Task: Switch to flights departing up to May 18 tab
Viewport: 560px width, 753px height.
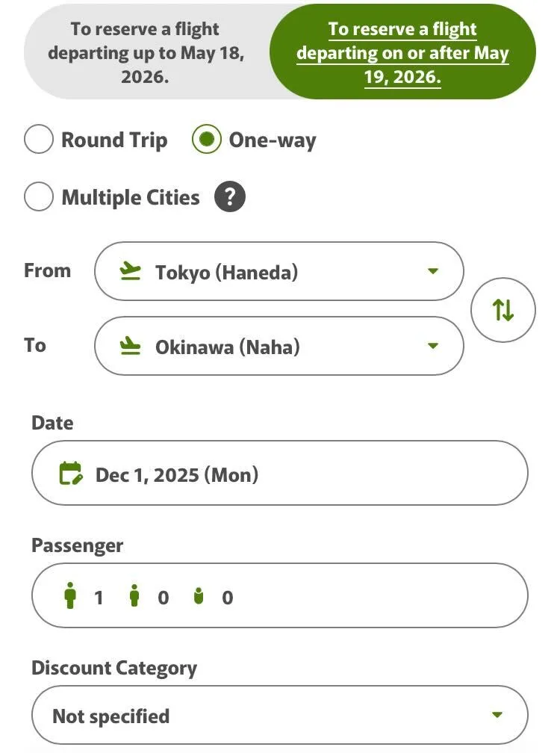Action: [x=146, y=53]
